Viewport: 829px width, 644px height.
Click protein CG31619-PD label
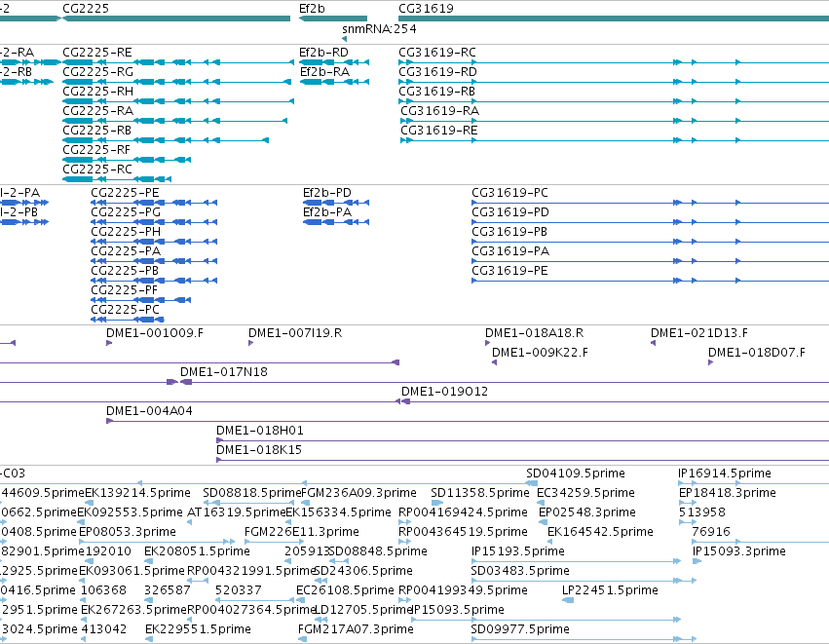510,212
